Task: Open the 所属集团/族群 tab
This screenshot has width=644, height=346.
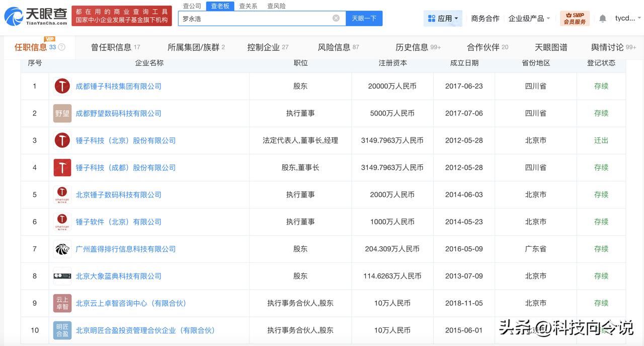Action: tap(196, 47)
